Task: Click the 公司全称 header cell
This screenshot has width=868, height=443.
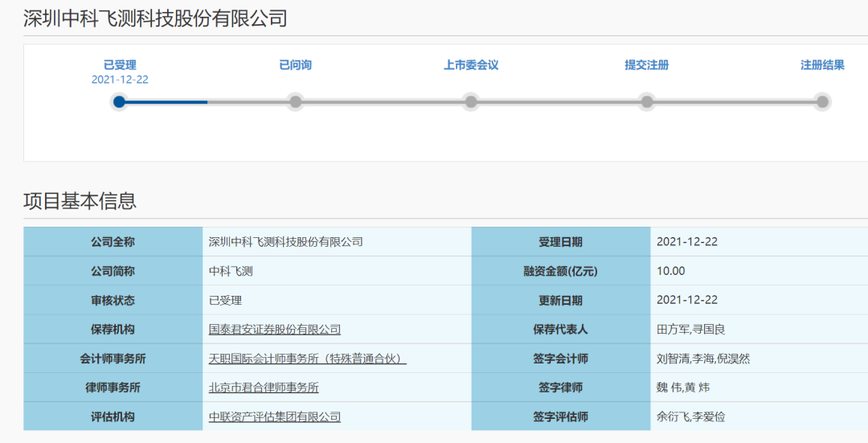Action: tap(113, 242)
